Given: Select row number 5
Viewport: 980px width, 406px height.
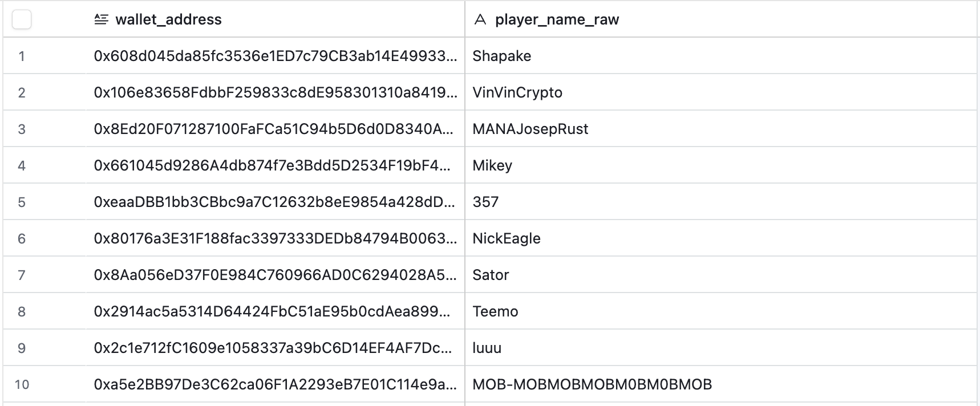Looking at the screenshot, I should 22,202.
